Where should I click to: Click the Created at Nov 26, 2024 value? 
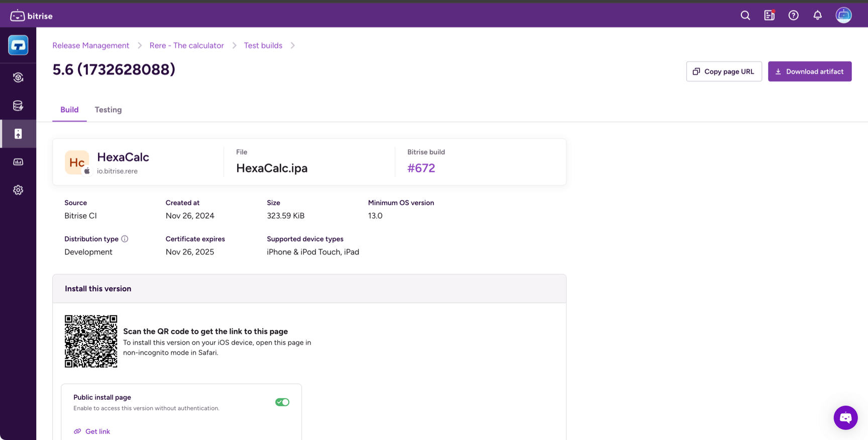click(190, 216)
